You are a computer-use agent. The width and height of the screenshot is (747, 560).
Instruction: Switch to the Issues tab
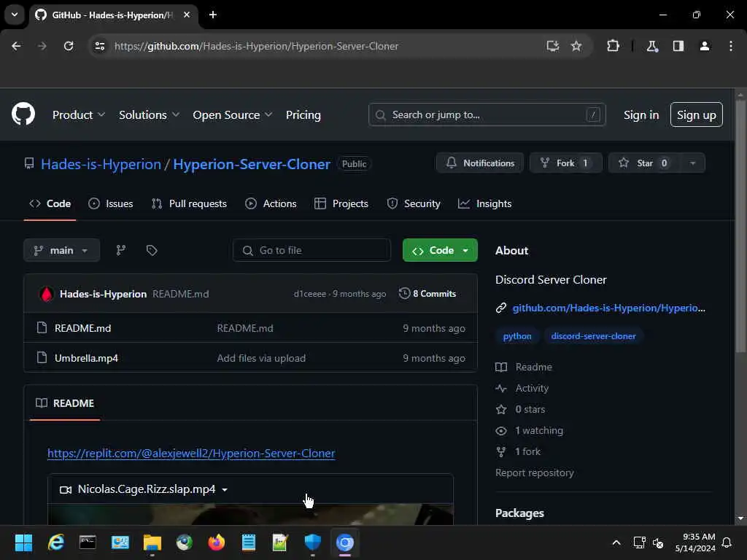[111, 203]
